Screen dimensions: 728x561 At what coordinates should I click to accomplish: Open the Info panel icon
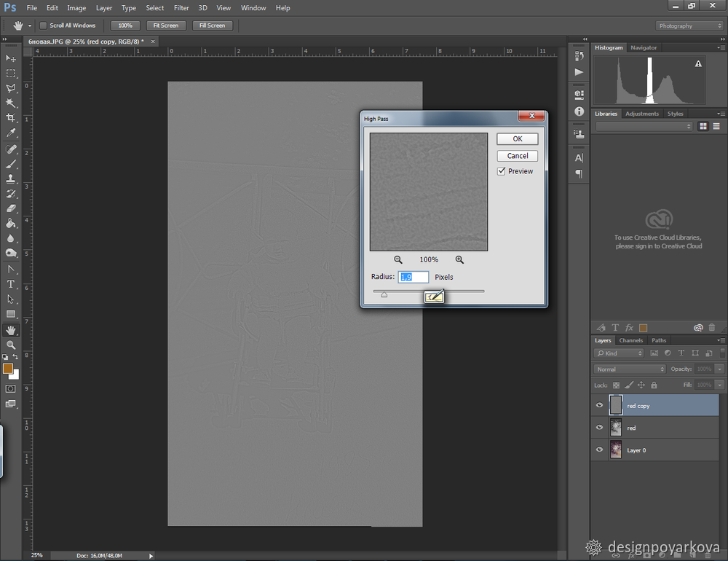[x=579, y=111]
